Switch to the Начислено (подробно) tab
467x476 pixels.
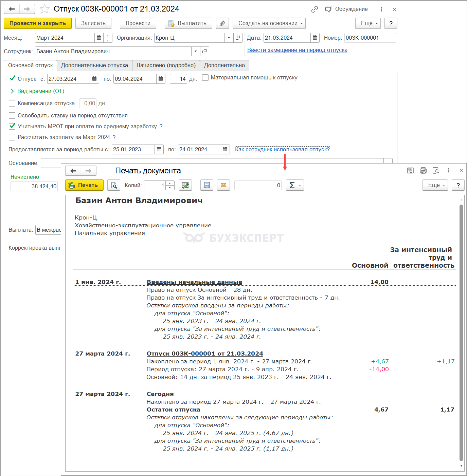pos(166,65)
